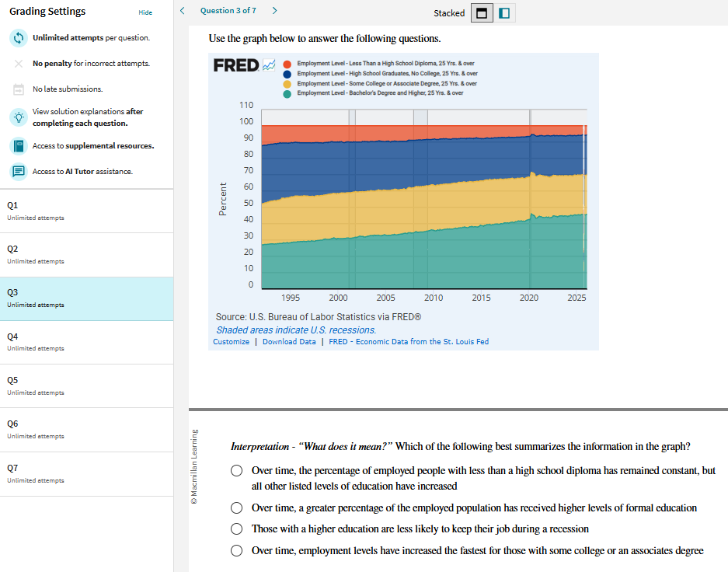This screenshot has height=572, width=728.
Task: Open question Q7 in the sidebar
Action: point(87,474)
